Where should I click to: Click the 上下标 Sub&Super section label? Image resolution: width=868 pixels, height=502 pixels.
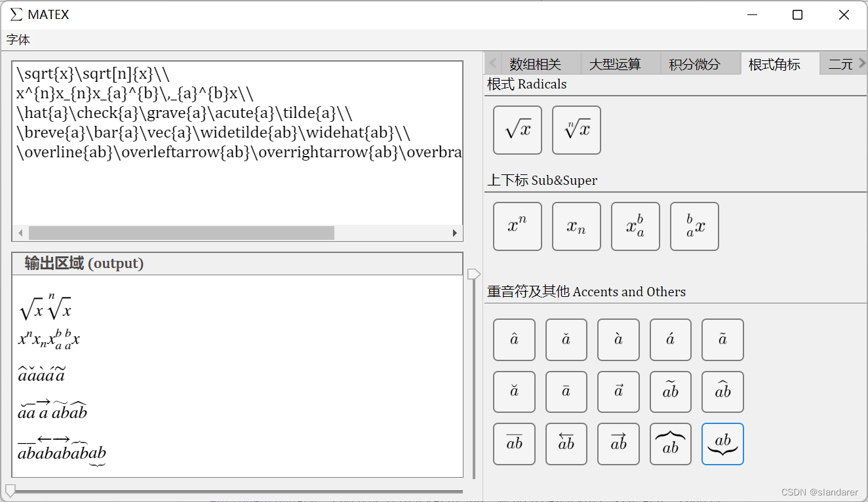point(542,180)
